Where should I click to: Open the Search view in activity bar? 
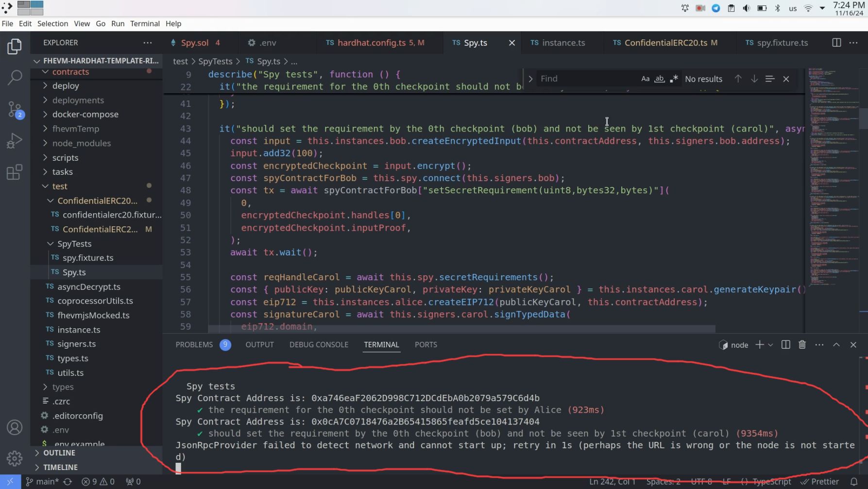15,78
